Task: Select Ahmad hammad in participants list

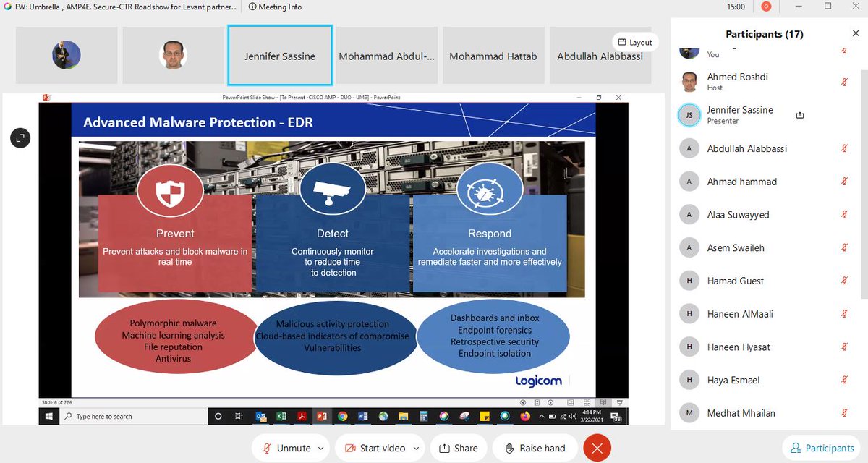Action: coord(765,182)
